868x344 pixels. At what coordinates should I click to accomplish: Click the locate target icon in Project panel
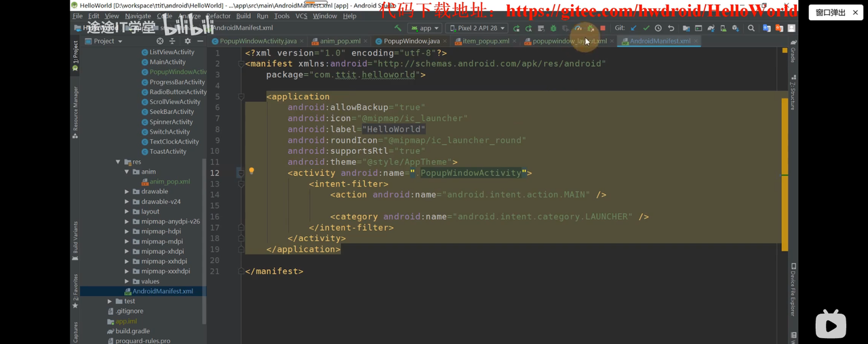coord(160,41)
